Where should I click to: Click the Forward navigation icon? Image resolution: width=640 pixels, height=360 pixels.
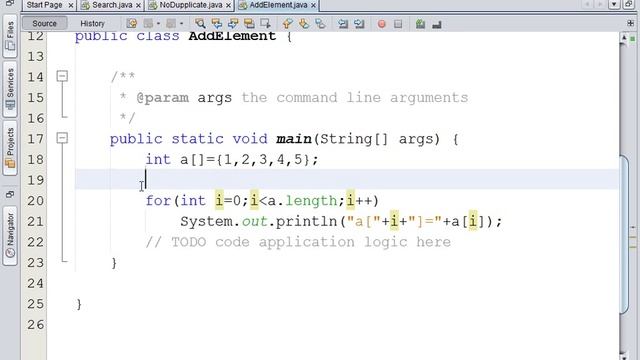point(171,24)
